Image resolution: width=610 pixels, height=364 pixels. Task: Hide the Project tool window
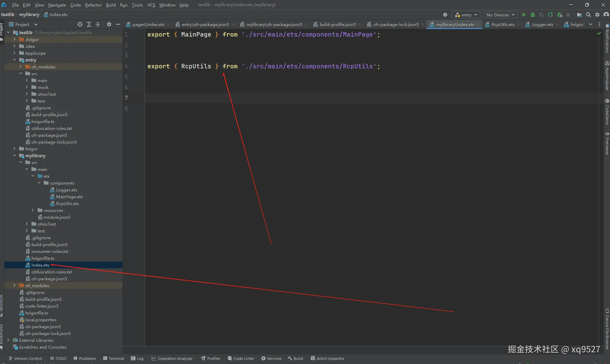click(118, 24)
